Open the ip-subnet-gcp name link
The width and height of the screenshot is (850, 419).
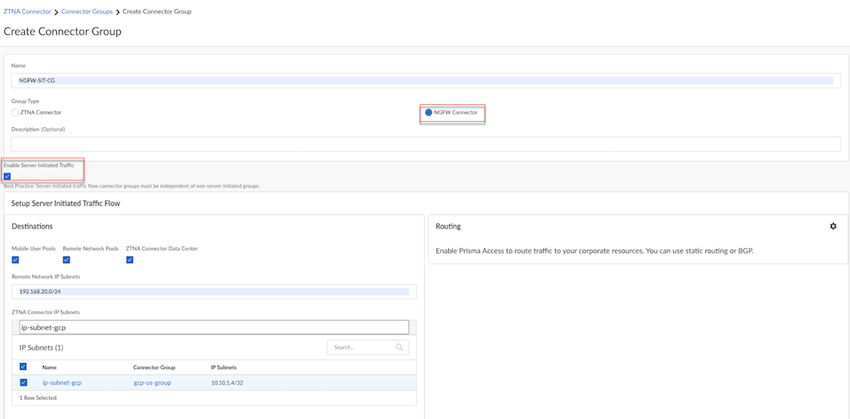[60, 382]
